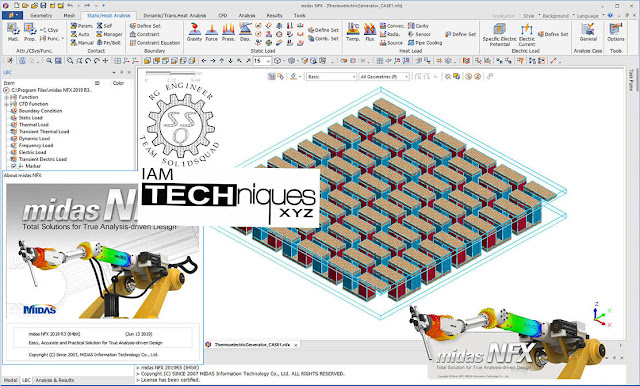Screen dimensions: 640x386
Task: Open the Electric Current load tool
Action: tap(527, 35)
